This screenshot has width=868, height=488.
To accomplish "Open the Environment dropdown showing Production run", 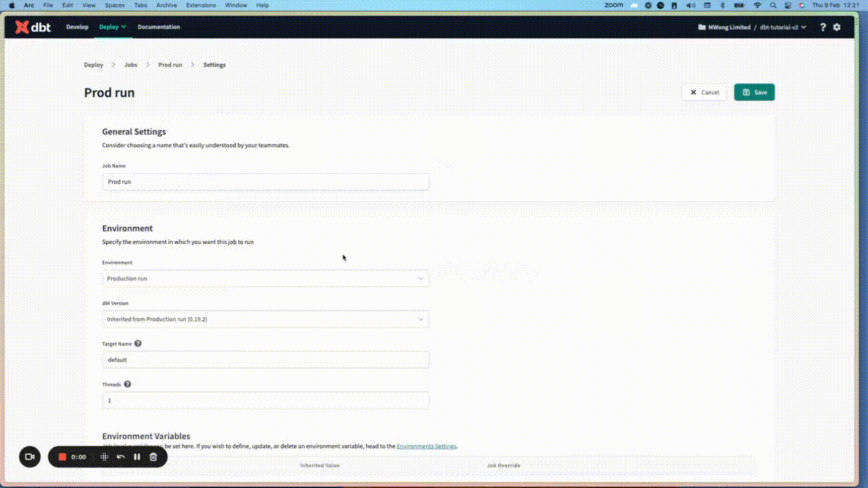I will coord(264,278).
